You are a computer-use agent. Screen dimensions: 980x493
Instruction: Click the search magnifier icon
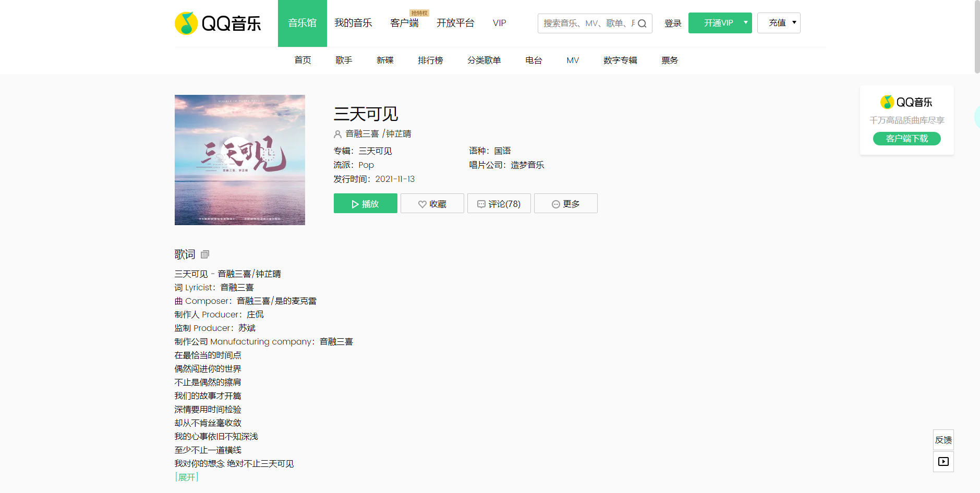pyautogui.click(x=642, y=23)
